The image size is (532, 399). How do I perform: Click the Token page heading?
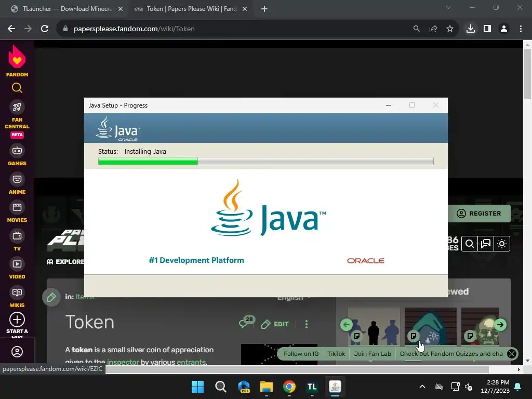click(89, 322)
